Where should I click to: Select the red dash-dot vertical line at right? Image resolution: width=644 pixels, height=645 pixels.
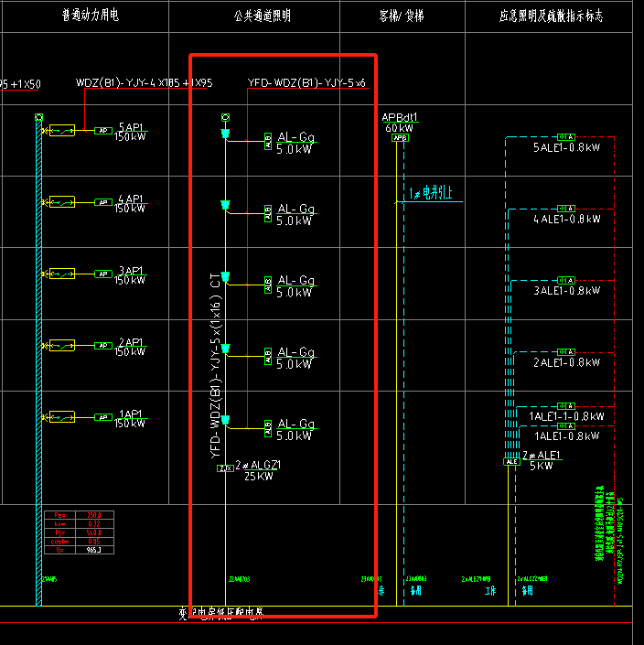click(615, 371)
